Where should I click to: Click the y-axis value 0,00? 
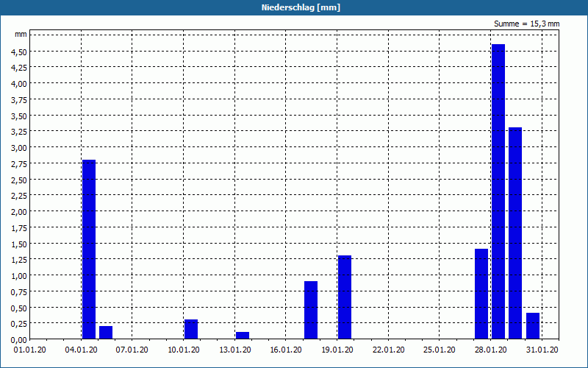[x=19, y=340]
